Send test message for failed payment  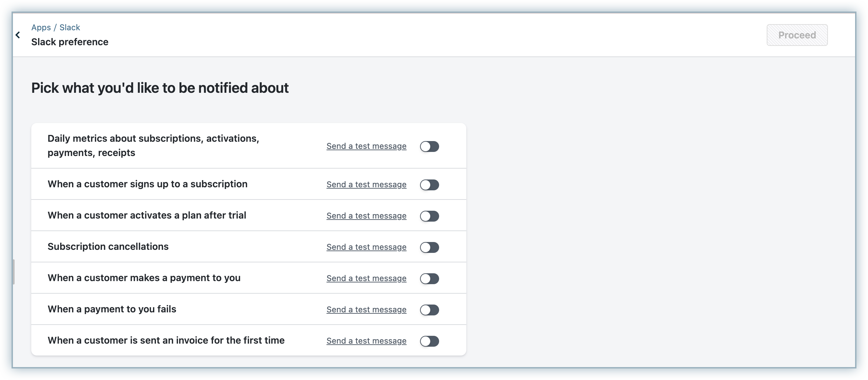(366, 310)
